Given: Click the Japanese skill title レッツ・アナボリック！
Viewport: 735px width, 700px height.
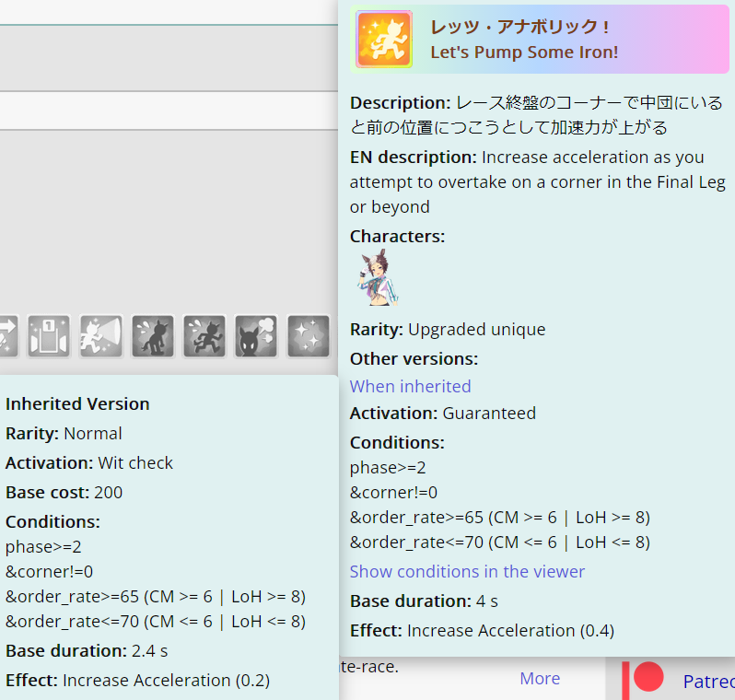Looking at the screenshot, I should pyautogui.click(x=519, y=27).
